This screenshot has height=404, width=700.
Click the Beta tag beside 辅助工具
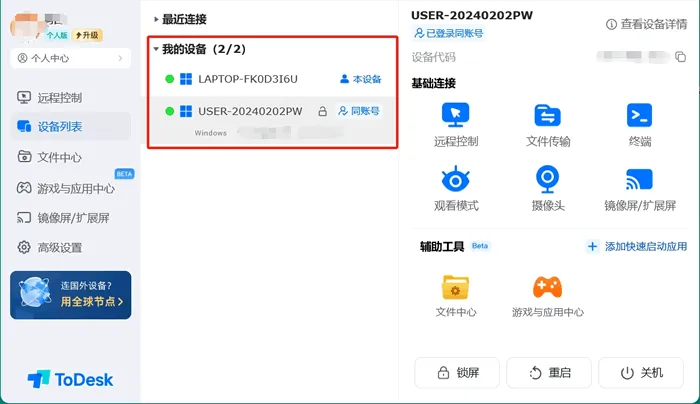coord(480,246)
